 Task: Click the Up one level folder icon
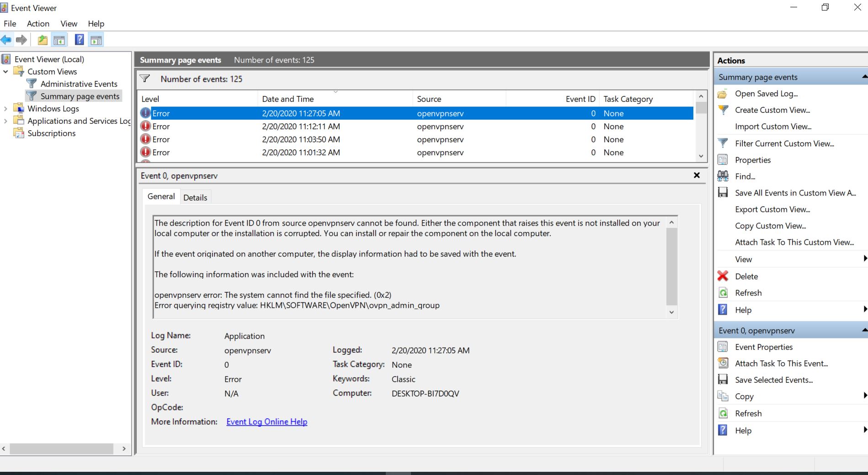[x=43, y=40]
